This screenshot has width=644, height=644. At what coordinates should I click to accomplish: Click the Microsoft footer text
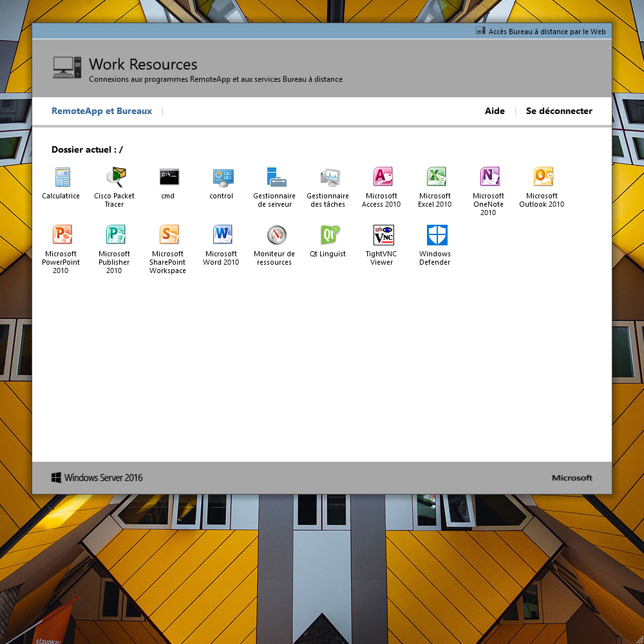tap(572, 478)
